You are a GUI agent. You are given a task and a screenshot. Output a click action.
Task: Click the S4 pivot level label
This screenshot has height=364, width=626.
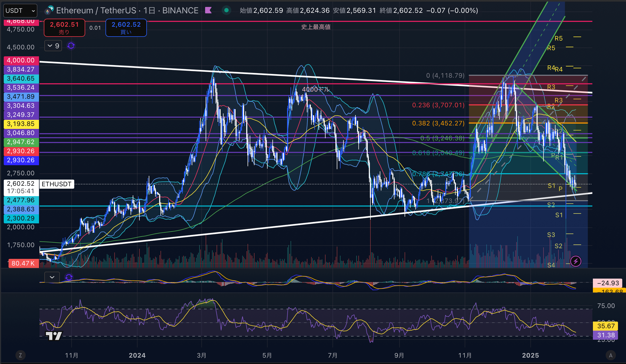pos(551,265)
